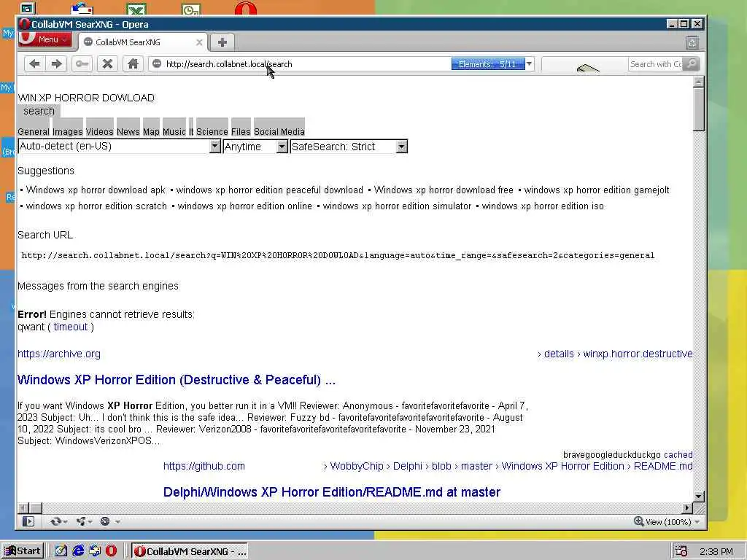Open Opera Unite status bar icon
The height and width of the screenshot is (560, 747).
(x=81, y=521)
